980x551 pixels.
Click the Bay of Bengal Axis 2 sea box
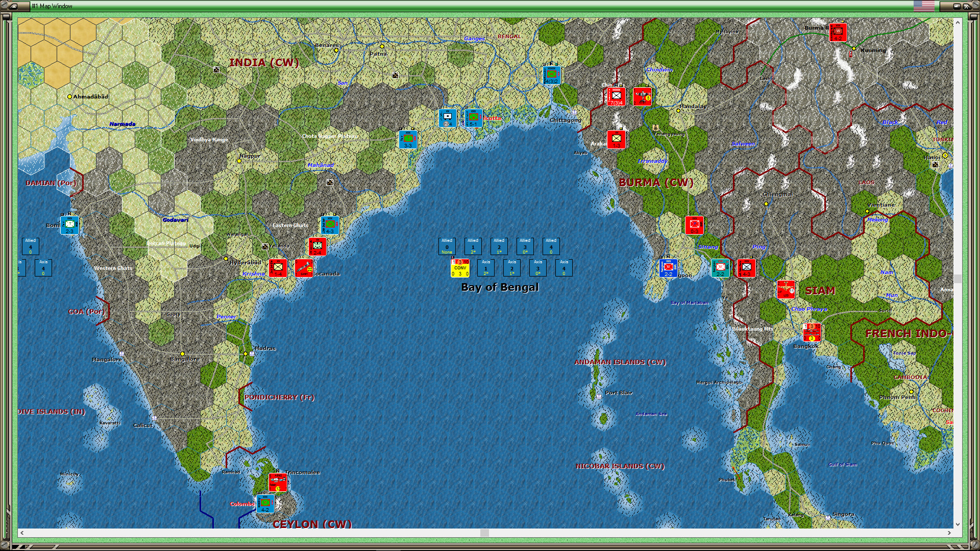click(512, 268)
